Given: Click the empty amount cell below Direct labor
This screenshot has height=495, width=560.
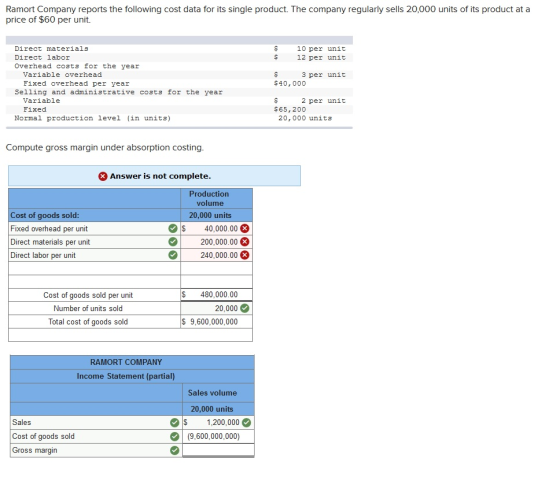Looking at the screenshot, I should pos(216,268).
